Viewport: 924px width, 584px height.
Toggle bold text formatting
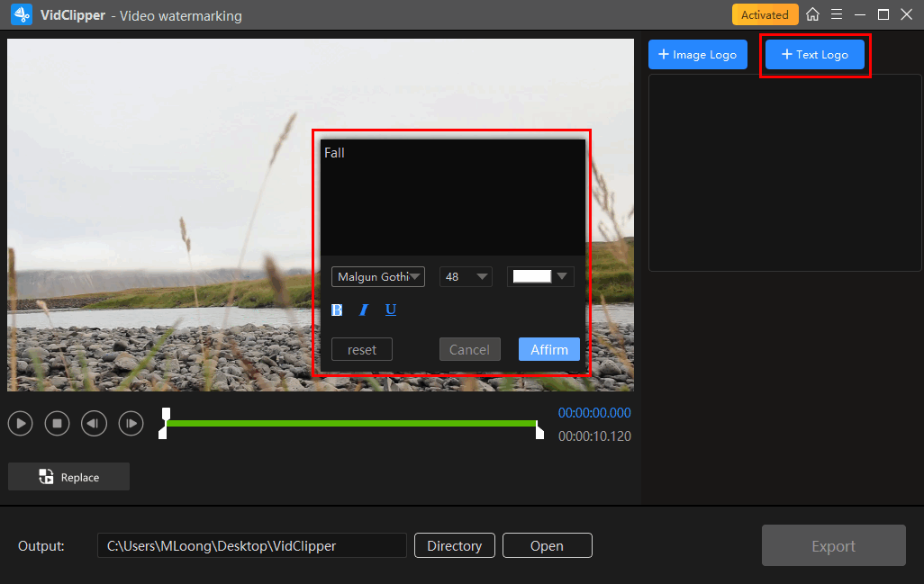337,310
